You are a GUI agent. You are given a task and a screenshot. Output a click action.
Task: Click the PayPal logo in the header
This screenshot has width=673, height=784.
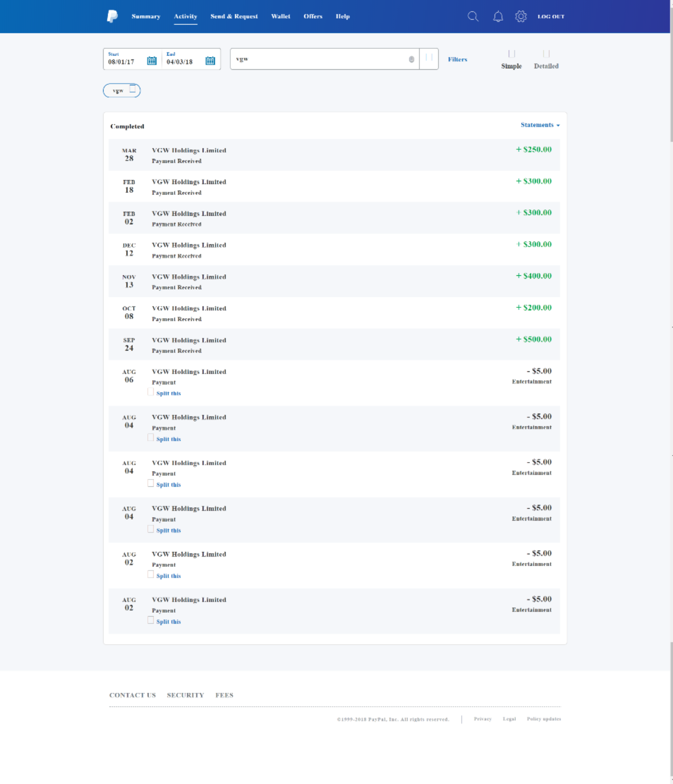click(x=112, y=16)
